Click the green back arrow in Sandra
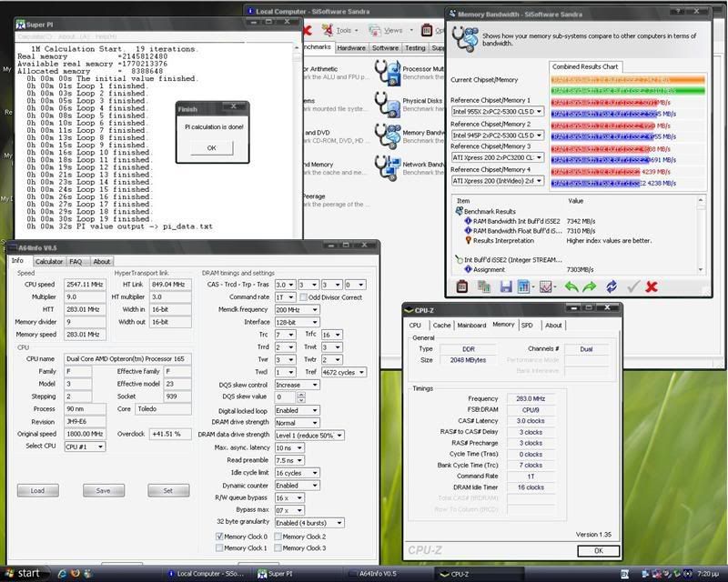Viewport: 728px width, 582px height. pos(571,286)
